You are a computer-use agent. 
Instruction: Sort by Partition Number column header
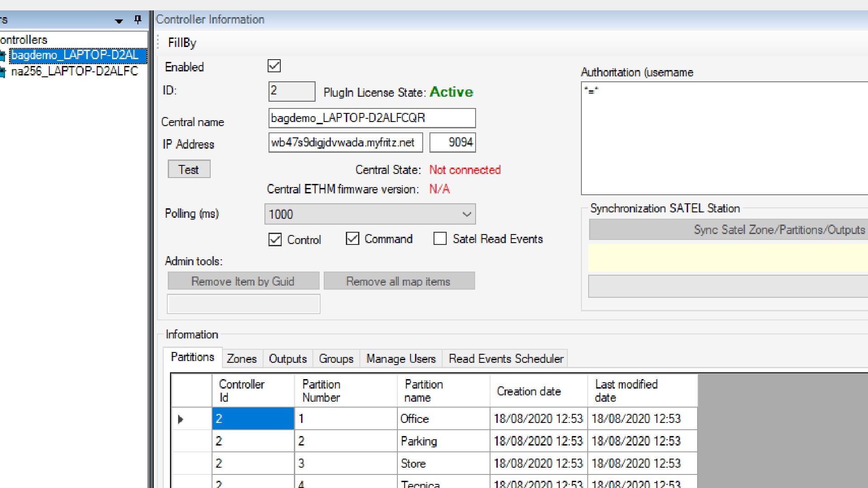point(346,391)
